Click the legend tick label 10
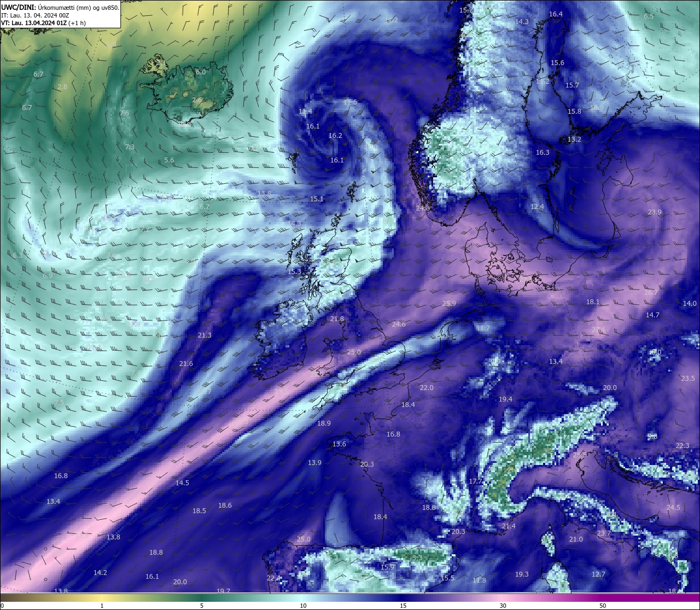 tap(303, 606)
